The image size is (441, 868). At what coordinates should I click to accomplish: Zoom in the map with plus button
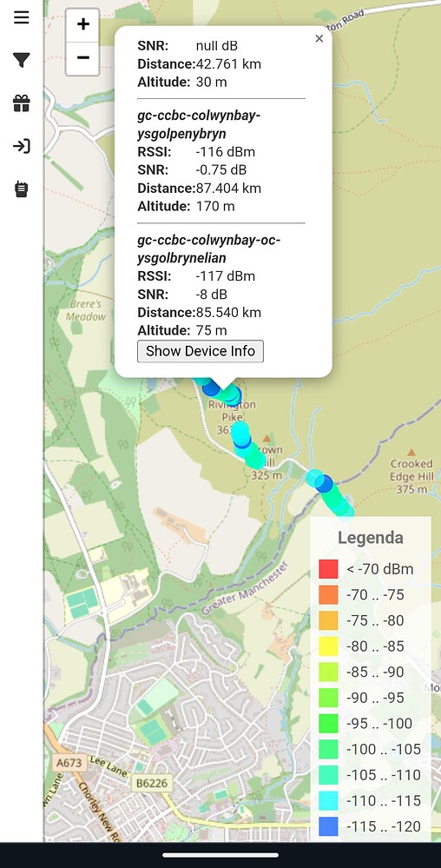coord(83,24)
